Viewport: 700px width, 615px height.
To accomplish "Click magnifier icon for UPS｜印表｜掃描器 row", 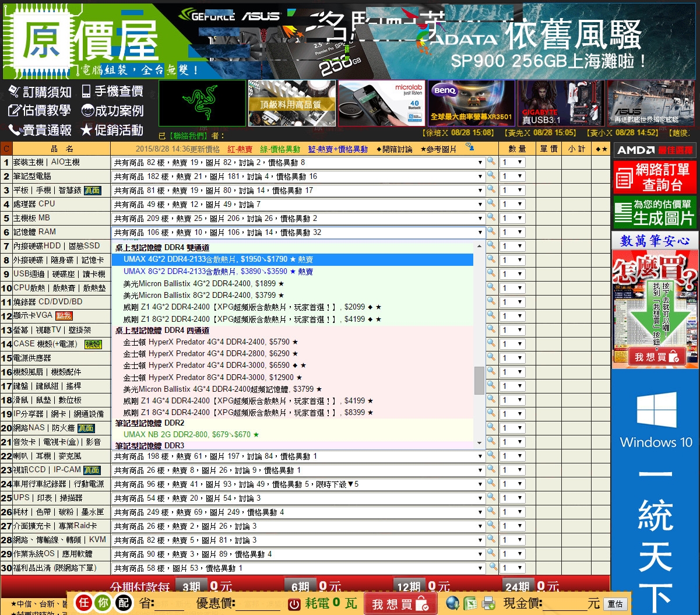I will (491, 497).
